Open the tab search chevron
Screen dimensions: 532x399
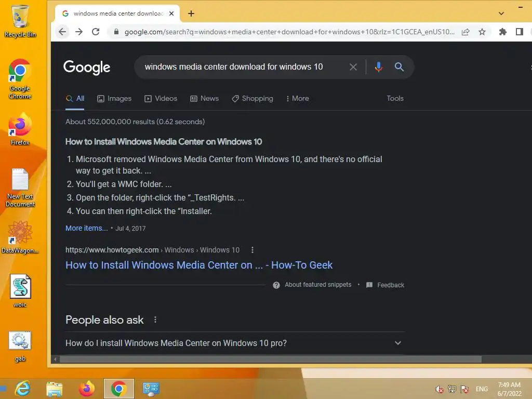click(501, 14)
